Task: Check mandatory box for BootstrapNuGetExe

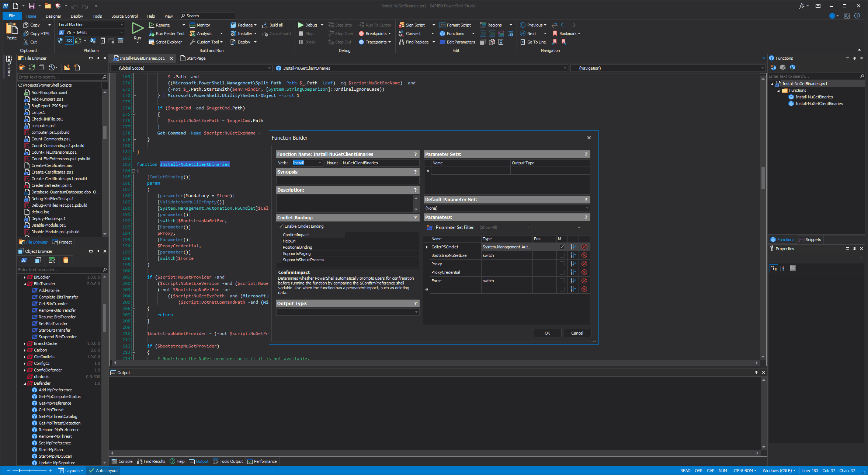Action: point(562,255)
